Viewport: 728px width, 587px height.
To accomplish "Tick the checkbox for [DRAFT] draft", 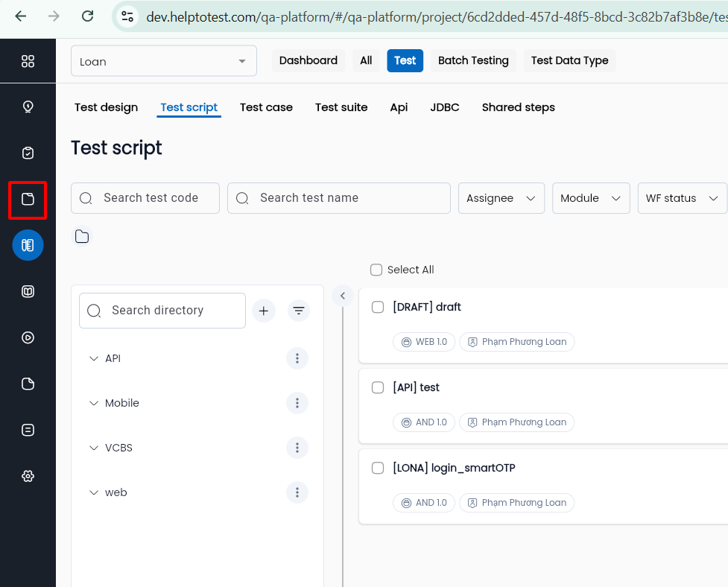I will click(x=378, y=307).
